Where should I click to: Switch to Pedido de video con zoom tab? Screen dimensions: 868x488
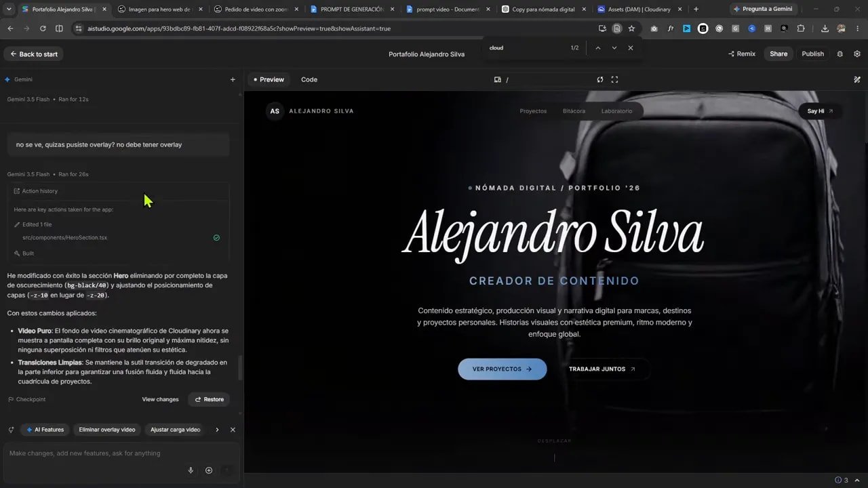click(x=256, y=9)
